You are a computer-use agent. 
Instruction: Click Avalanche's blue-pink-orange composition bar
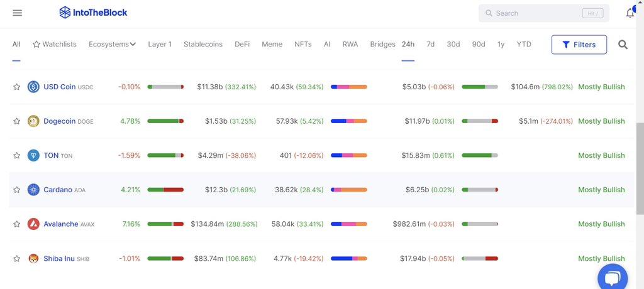point(348,224)
